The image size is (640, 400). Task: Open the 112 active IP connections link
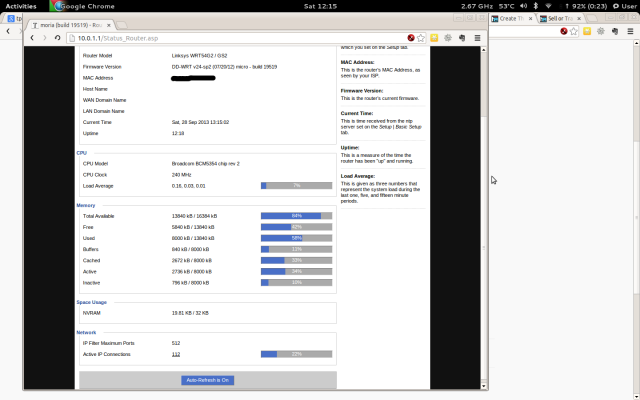pos(176,354)
